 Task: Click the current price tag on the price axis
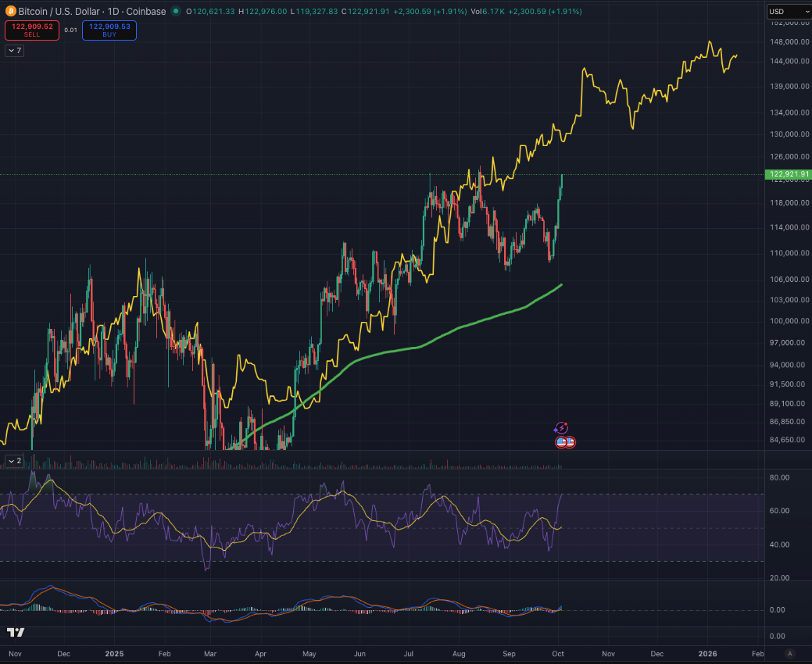788,174
